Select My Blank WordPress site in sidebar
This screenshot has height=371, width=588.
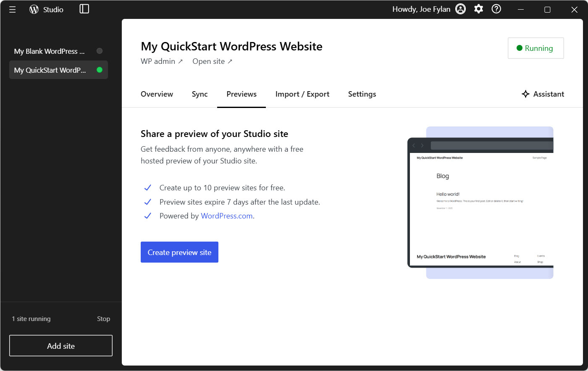click(x=49, y=51)
